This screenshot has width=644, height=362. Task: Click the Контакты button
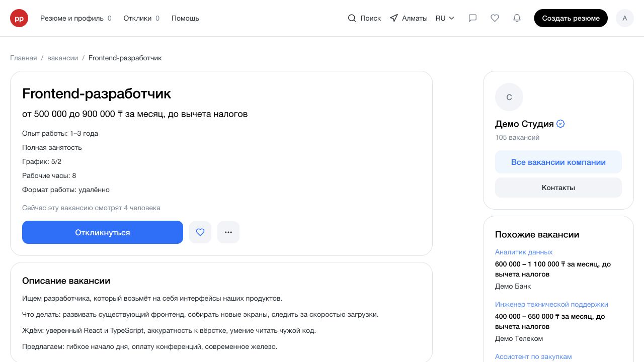click(x=558, y=188)
